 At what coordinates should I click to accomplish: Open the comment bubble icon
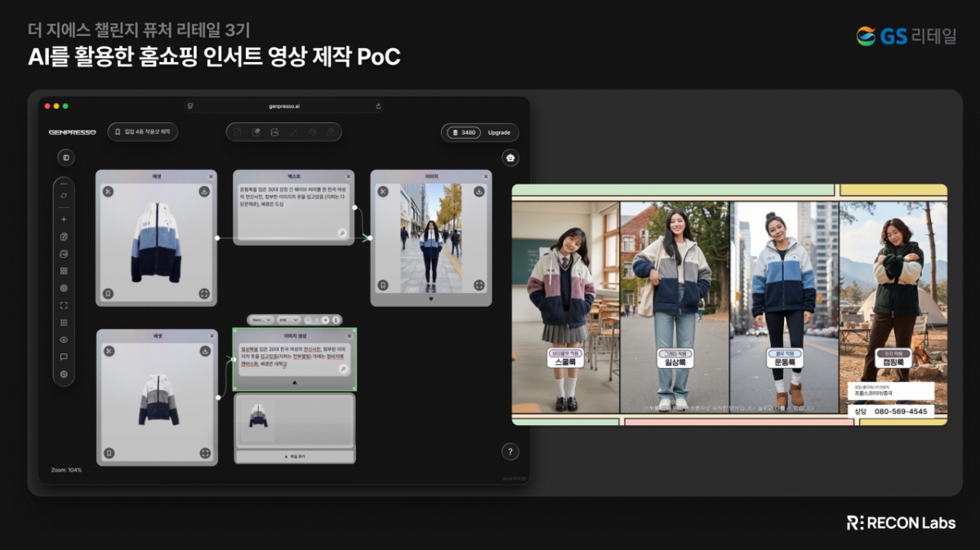[64, 357]
